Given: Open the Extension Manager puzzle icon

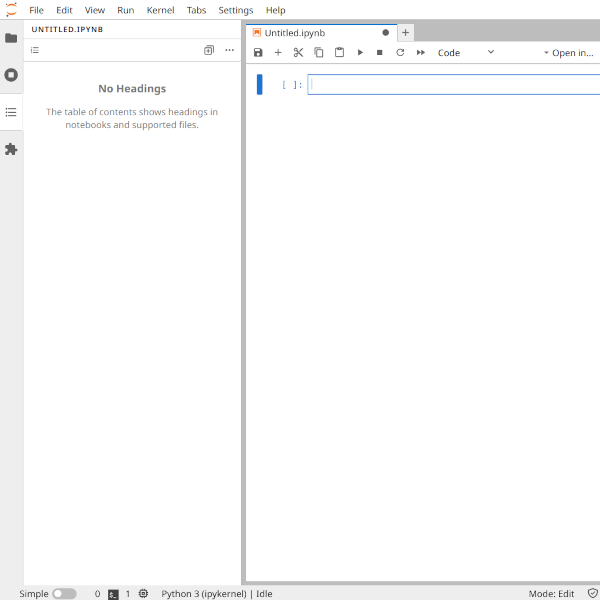Looking at the screenshot, I should pos(11,149).
